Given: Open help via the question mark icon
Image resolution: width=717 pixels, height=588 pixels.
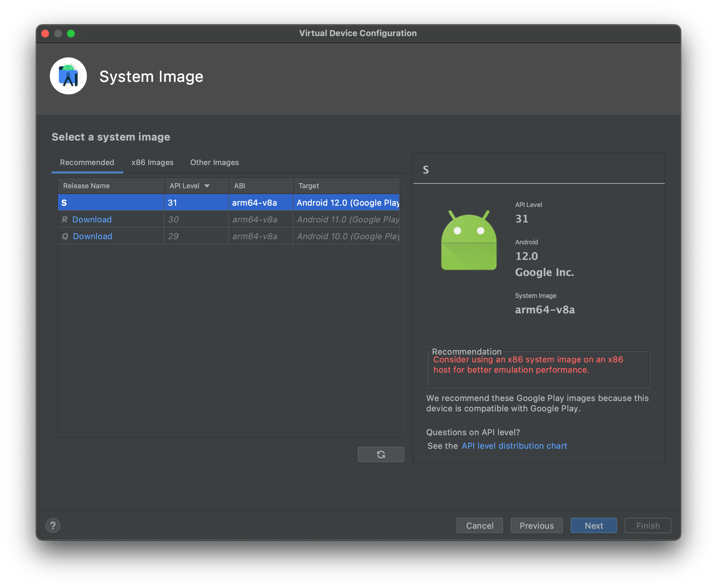Looking at the screenshot, I should 53,525.
